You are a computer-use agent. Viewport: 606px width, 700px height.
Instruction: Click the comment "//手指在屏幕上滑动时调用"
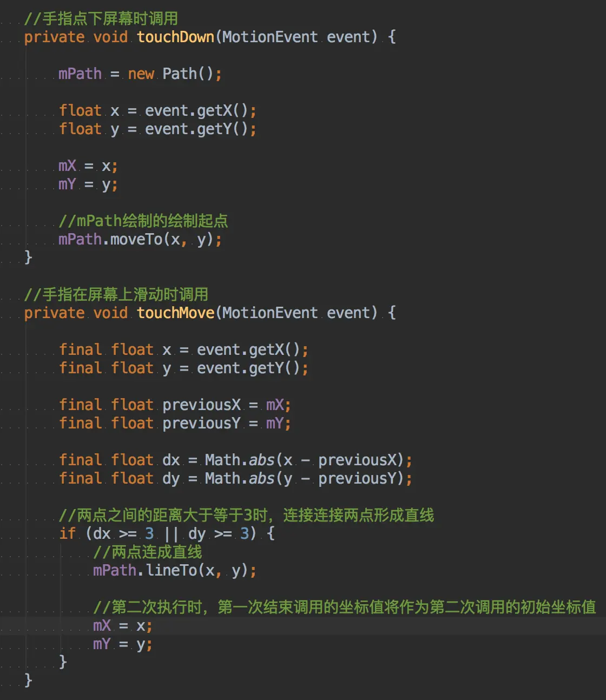tap(116, 294)
